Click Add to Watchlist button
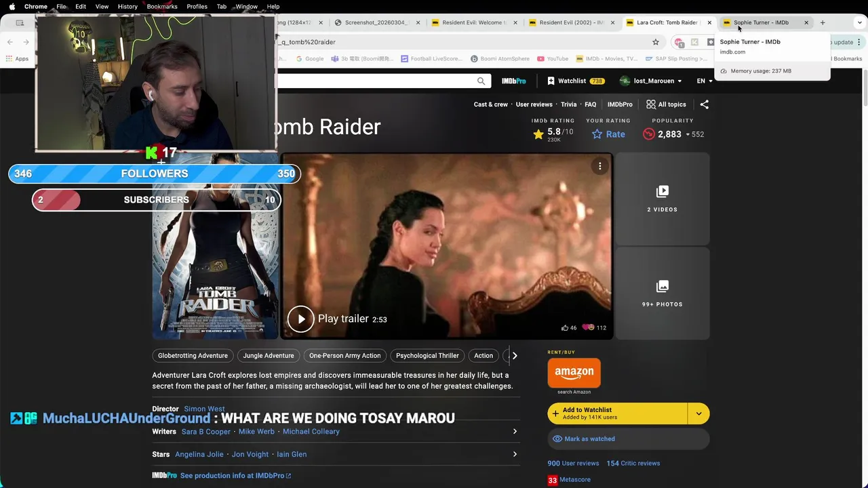The image size is (868, 488). (617, 413)
